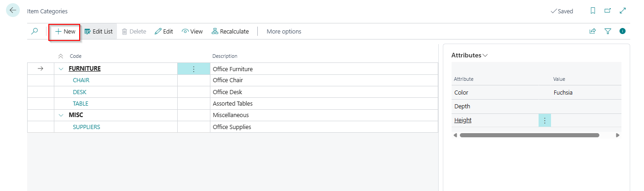Image resolution: width=644 pixels, height=191 pixels.
Task: Click the collapse page arrows icon
Action: pyautogui.click(x=623, y=11)
